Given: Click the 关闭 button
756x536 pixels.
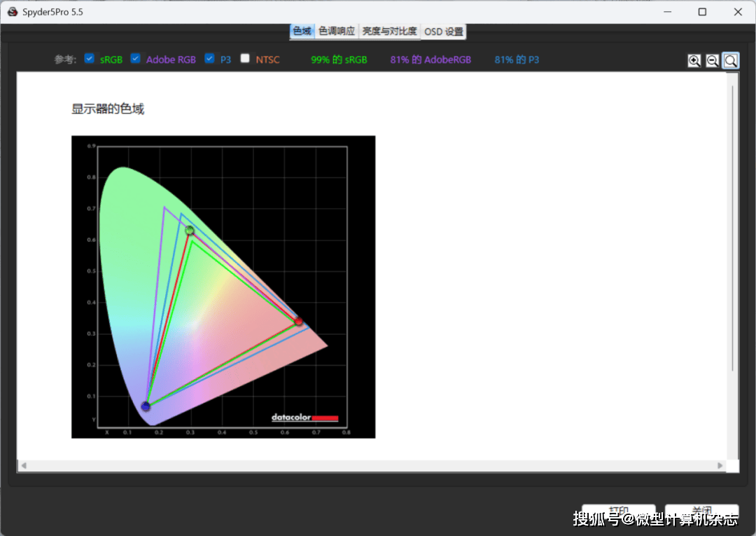Looking at the screenshot, I should click(701, 511).
